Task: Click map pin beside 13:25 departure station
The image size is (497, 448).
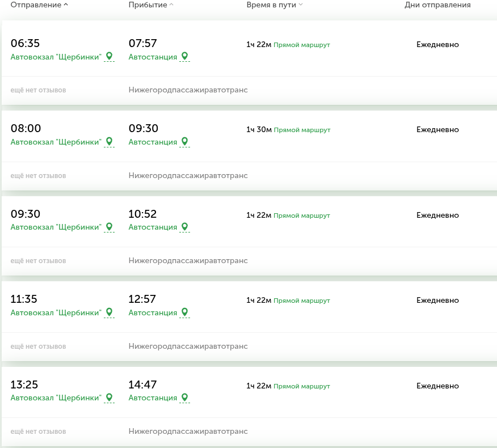Action: pyautogui.click(x=109, y=398)
